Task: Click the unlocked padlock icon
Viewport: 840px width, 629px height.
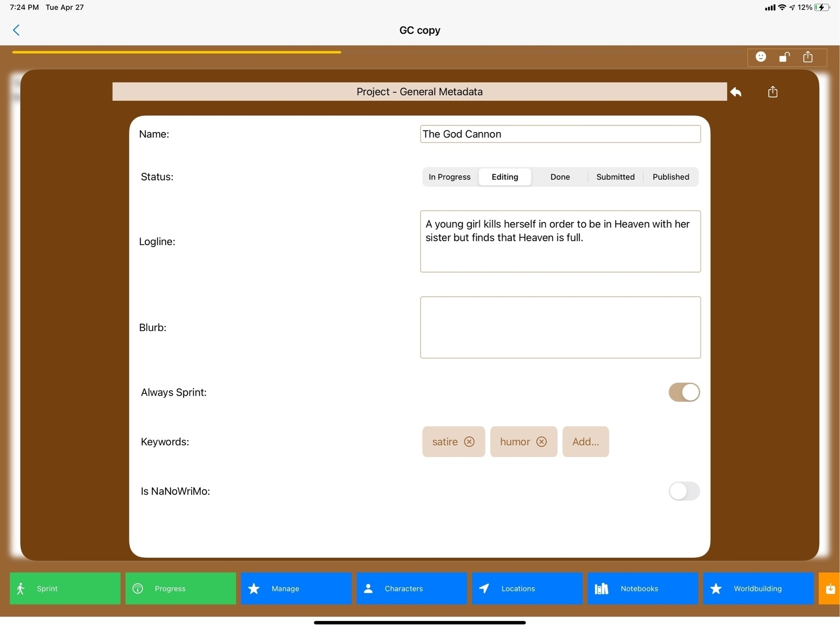Action: point(784,57)
